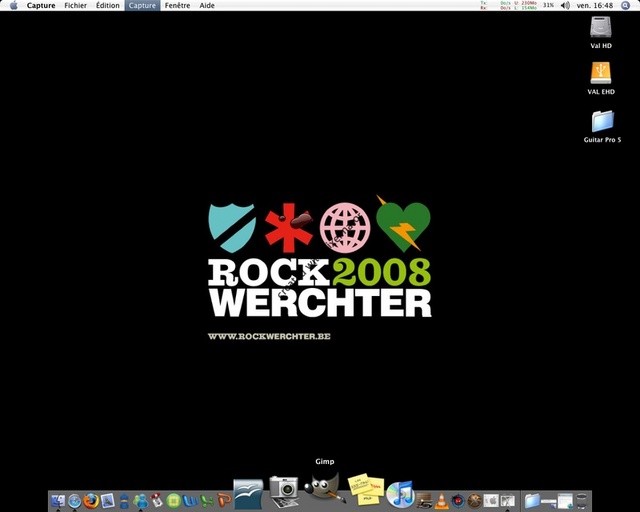The width and height of the screenshot is (640, 512).
Task: Launch Microsoft PowerPoint from the Dock
Action: click(224, 501)
